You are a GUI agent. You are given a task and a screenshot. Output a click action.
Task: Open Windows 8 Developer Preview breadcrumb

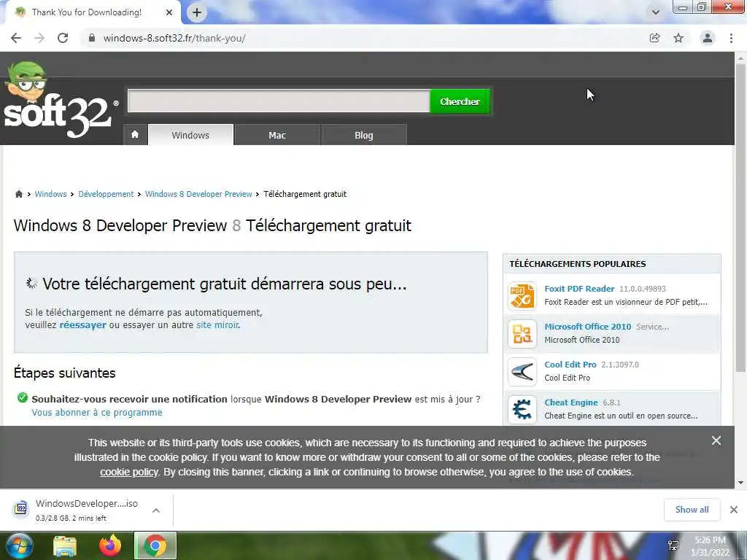coord(198,194)
